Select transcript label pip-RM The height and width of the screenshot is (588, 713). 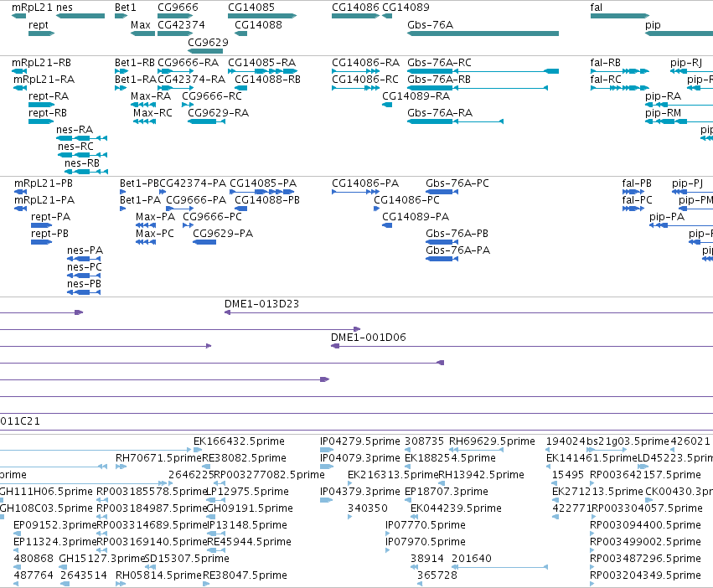tap(663, 113)
